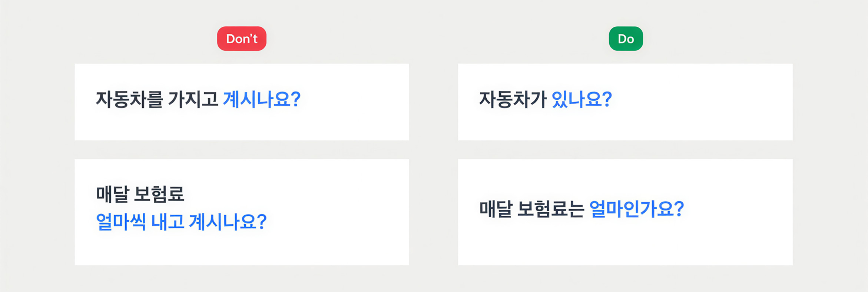The width and height of the screenshot is (868, 292).
Task: Click 보험료 in the Don't column
Action: coord(159,194)
